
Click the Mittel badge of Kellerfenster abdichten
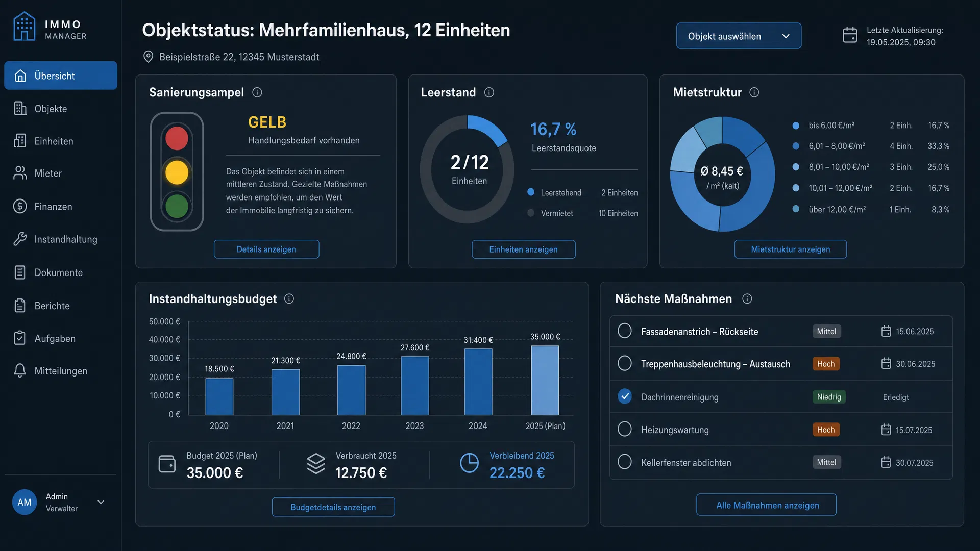click(x=826, y=462)
